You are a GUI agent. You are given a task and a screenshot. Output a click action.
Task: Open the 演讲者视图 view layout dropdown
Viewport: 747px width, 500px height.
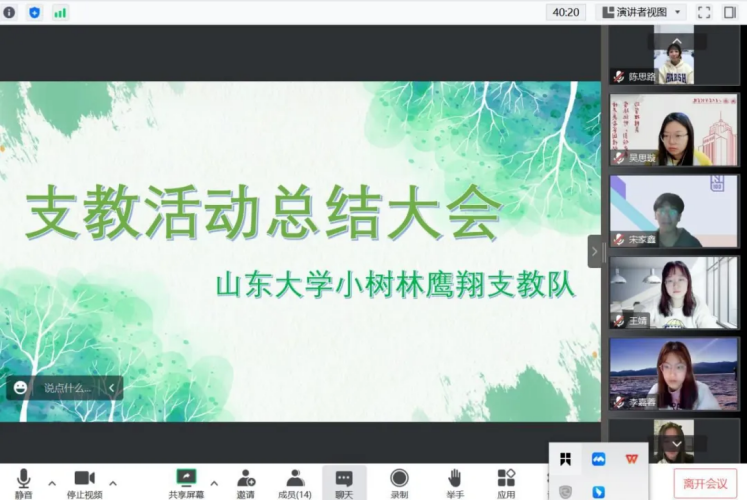640,12
